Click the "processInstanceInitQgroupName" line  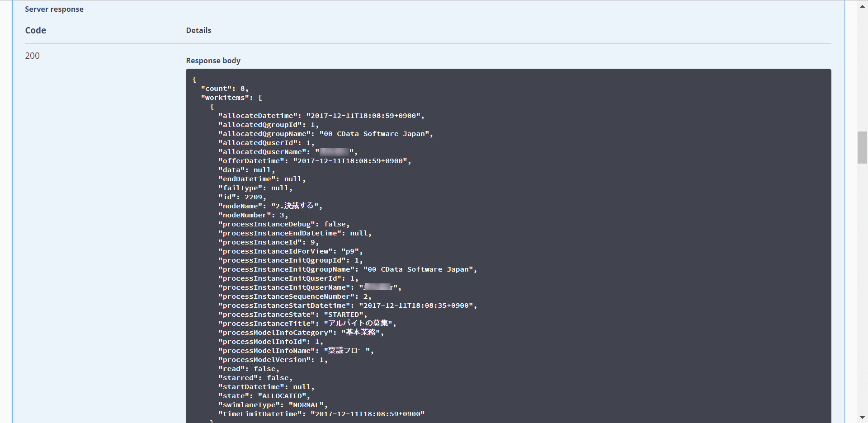(x=348, y=269)
